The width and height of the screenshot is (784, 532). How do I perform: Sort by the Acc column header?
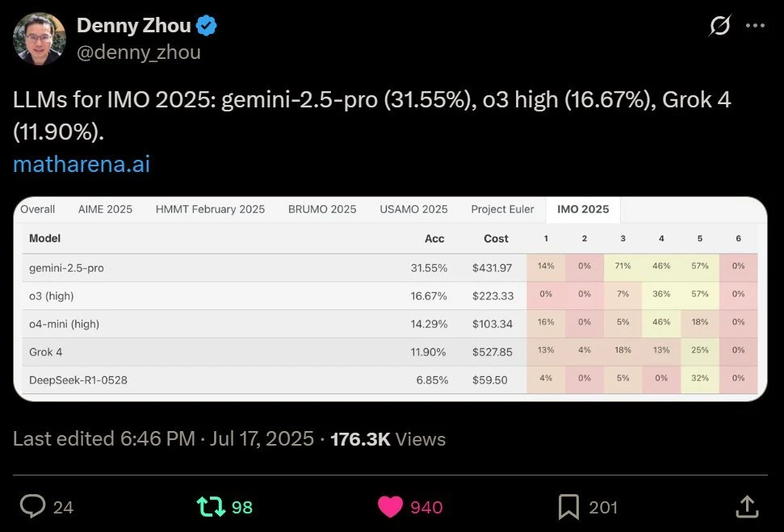click(x=434, y=238)
